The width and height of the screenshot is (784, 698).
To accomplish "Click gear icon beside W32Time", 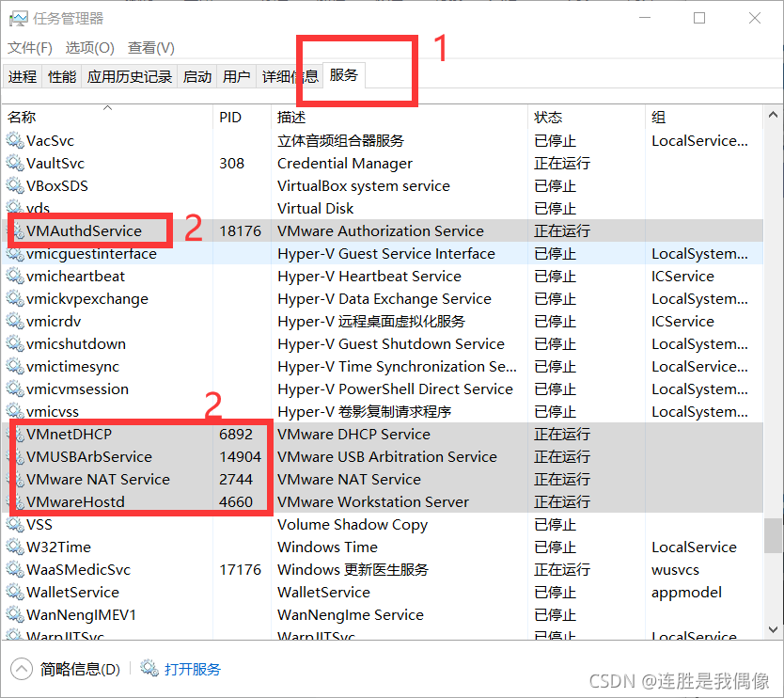I will click(x=15, y=547).
